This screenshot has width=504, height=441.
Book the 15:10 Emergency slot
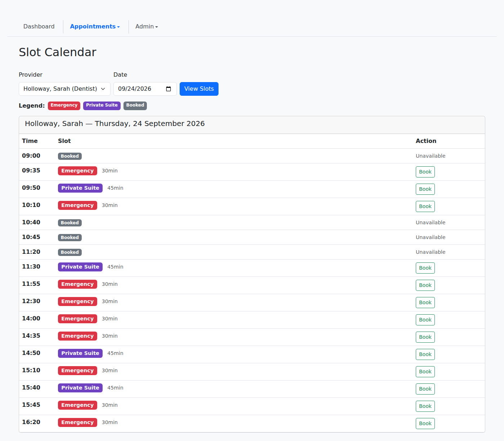[x=425, y=372]
